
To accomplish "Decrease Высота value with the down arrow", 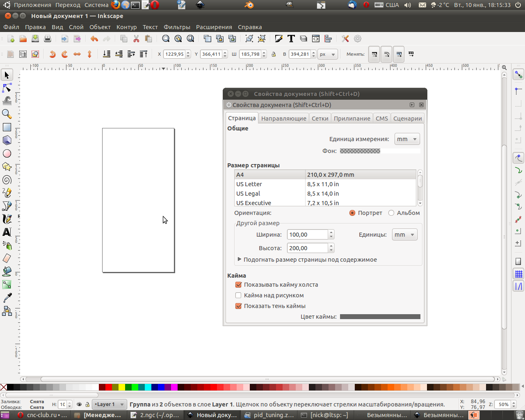I will coord(331,251).
